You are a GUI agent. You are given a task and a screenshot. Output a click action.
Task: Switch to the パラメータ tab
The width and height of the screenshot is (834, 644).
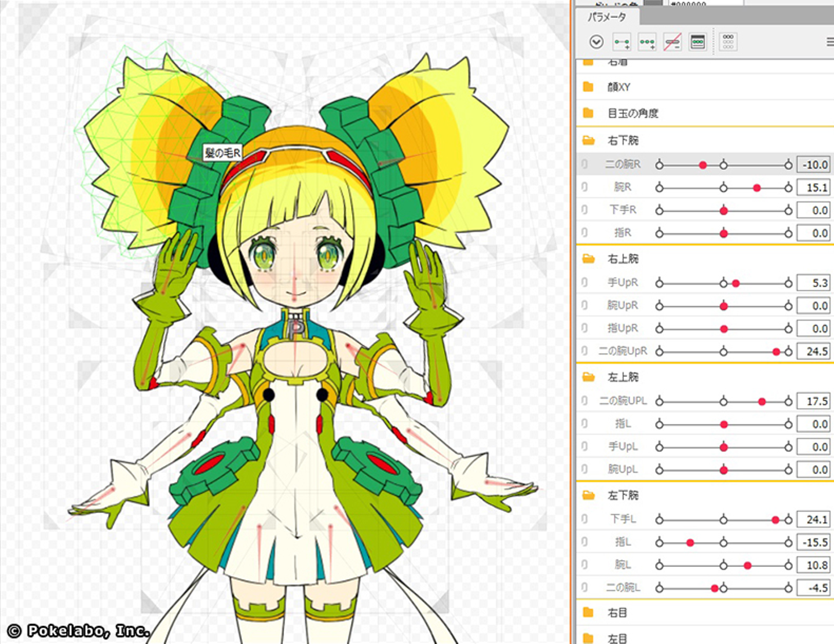click(x=606, y=17)
